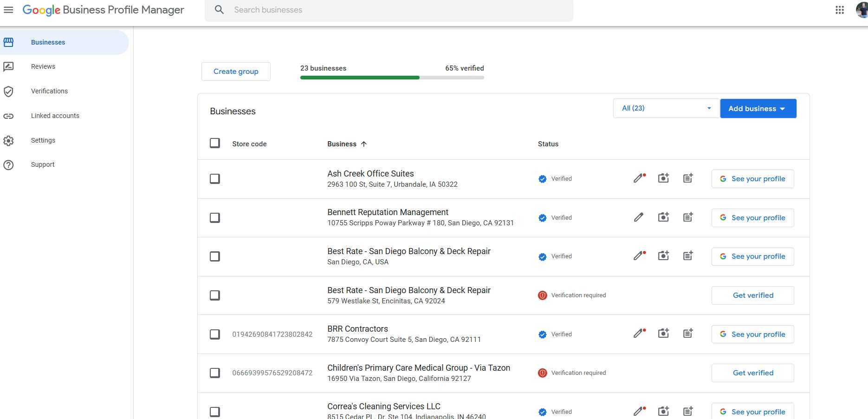
Task: Click Ash Creek Office Suites business name
Action: (x=370, y=174)
